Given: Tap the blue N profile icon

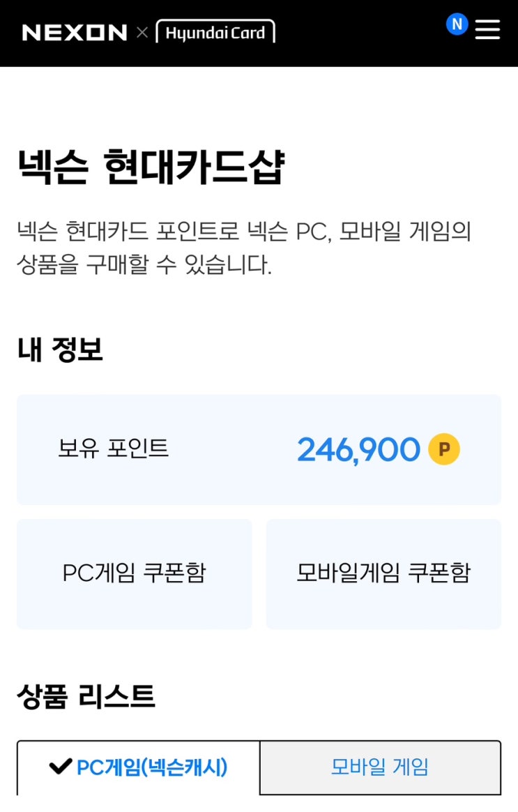Looking at the screenshot, I should [x=457, y=24].
